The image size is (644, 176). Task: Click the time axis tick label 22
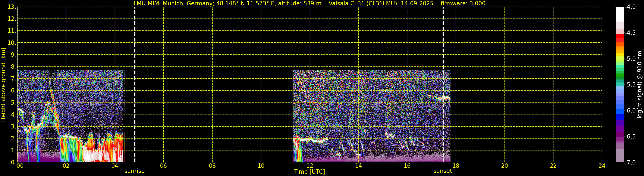pos(553,166)
